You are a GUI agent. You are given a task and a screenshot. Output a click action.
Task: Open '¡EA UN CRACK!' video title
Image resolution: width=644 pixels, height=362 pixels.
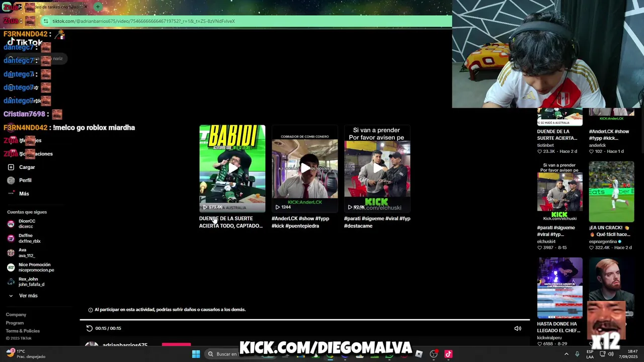click(609, 231)
